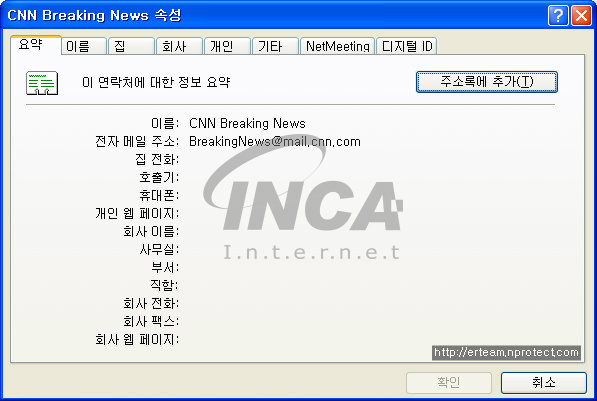Image resolution: width=597 pixels, height=401 pixels.
Task: Click the contact card icon beside the summary heading
Action: 42,83
